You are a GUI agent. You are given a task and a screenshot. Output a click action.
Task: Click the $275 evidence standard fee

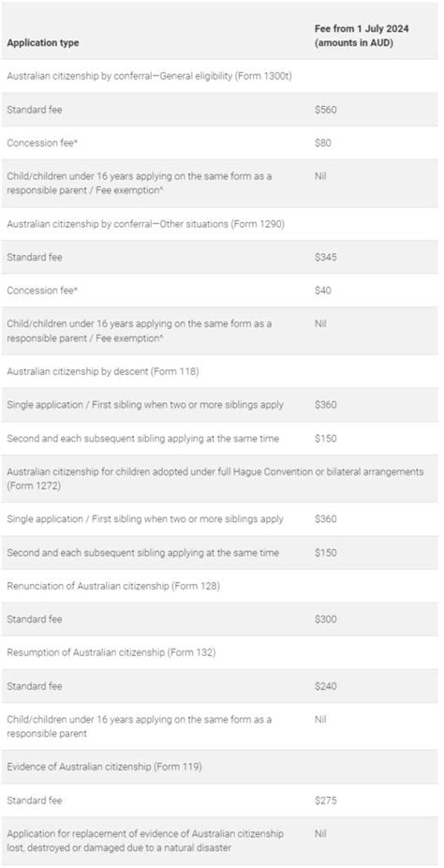[325, 801]
